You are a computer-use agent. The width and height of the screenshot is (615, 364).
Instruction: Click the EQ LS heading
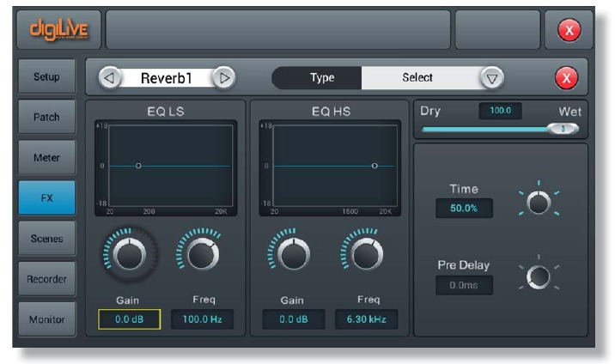[166, 112]
